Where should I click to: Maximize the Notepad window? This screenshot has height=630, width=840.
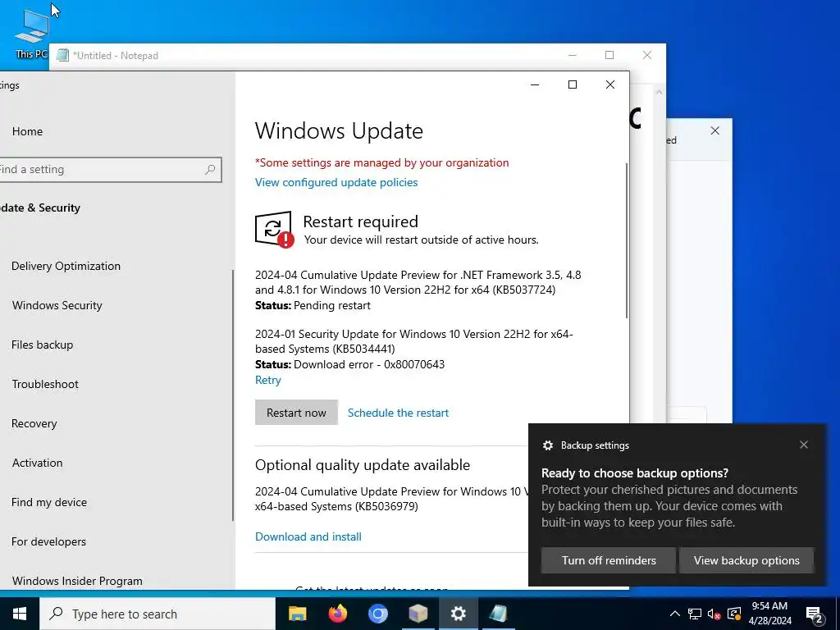tap(609, 55)
